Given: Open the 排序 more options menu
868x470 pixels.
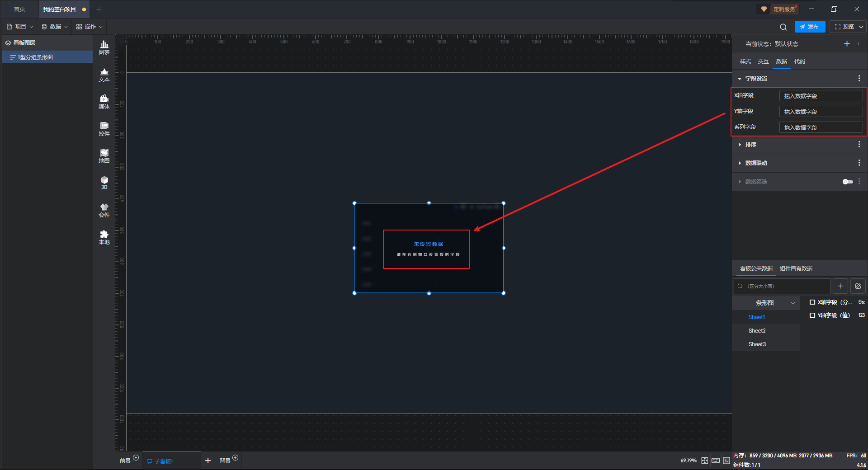Looking at the screenshot, I should 859,145.
